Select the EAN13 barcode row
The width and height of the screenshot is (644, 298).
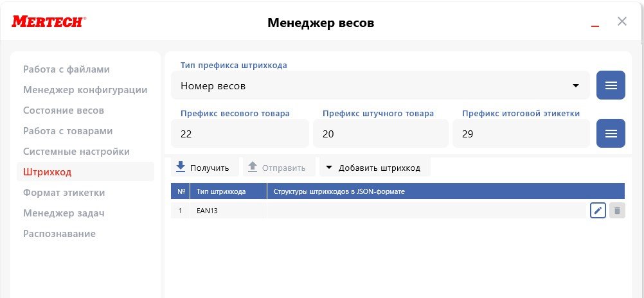[x=386, y=210]
